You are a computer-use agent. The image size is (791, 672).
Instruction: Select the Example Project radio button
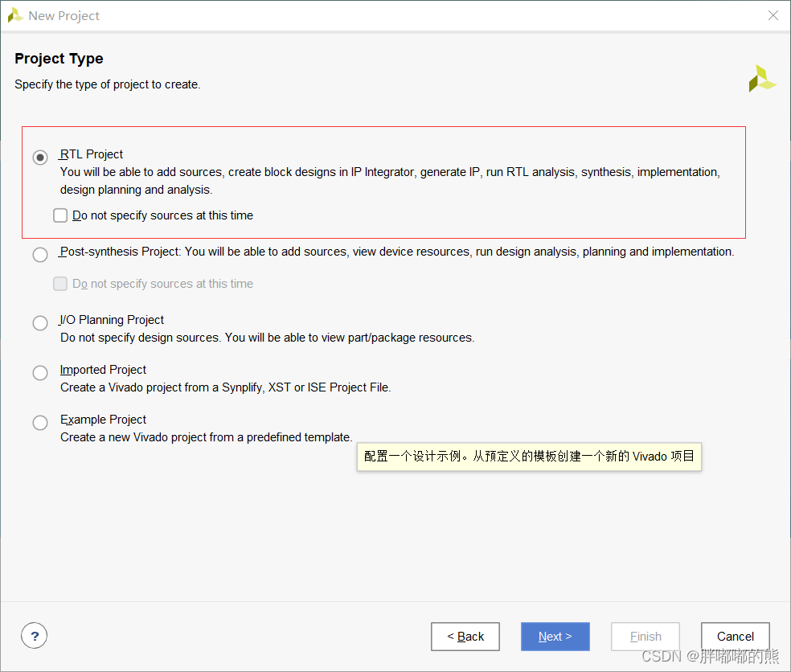pos(40,422)
